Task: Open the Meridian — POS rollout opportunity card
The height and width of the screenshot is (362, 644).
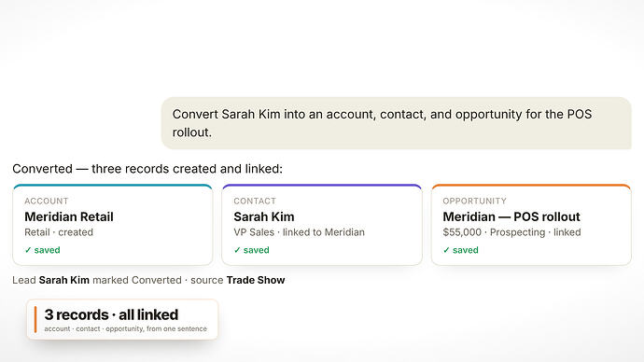Action: click(x=531, y=225)
